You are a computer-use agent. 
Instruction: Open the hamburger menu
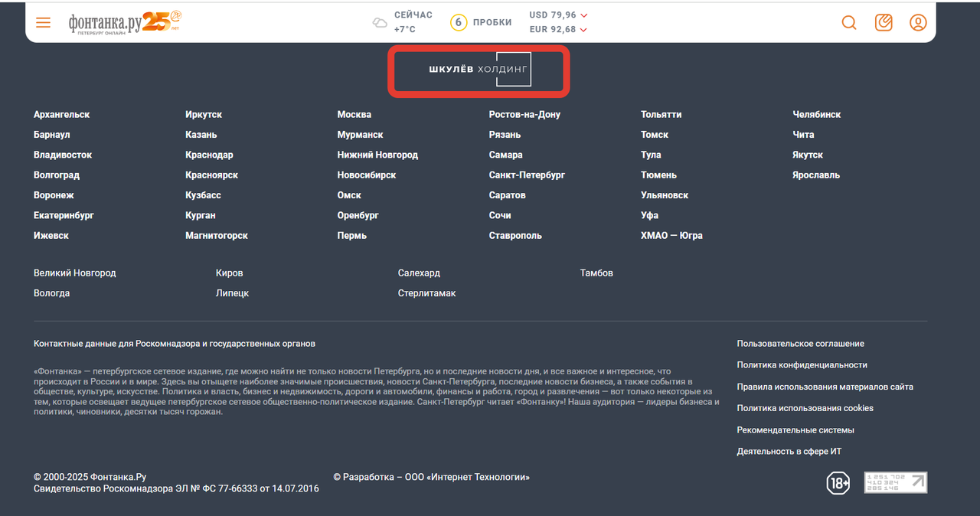(43, 22)
